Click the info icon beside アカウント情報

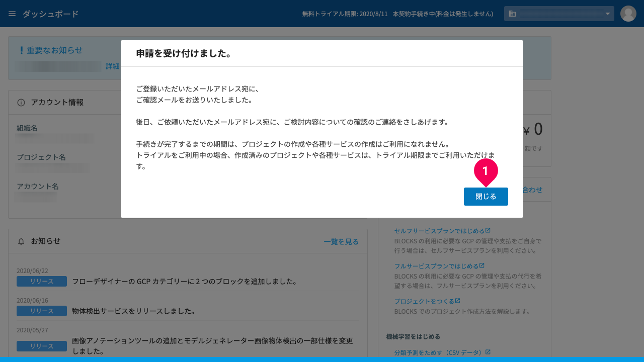21,103
